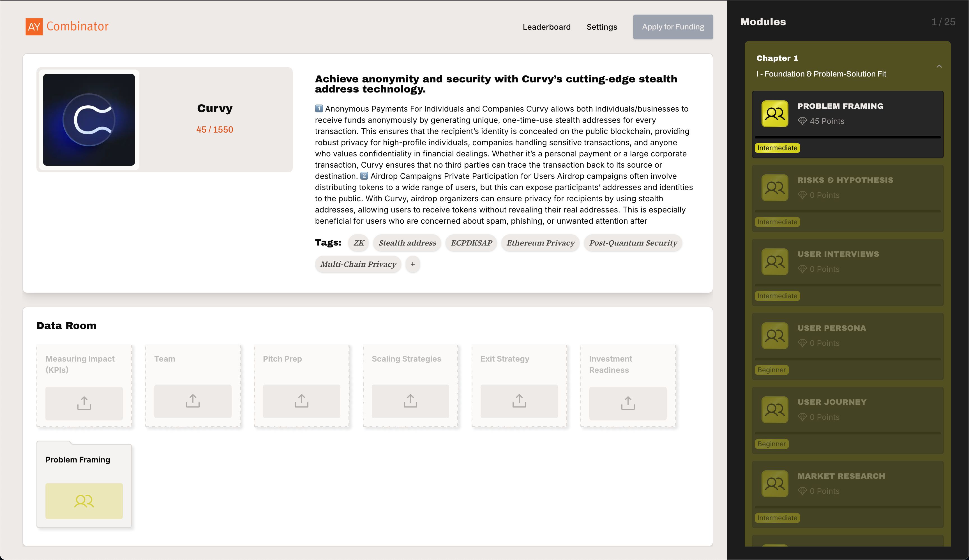
Task: Click the Problem Framing module icon
Action: click(x=775, y=114)
